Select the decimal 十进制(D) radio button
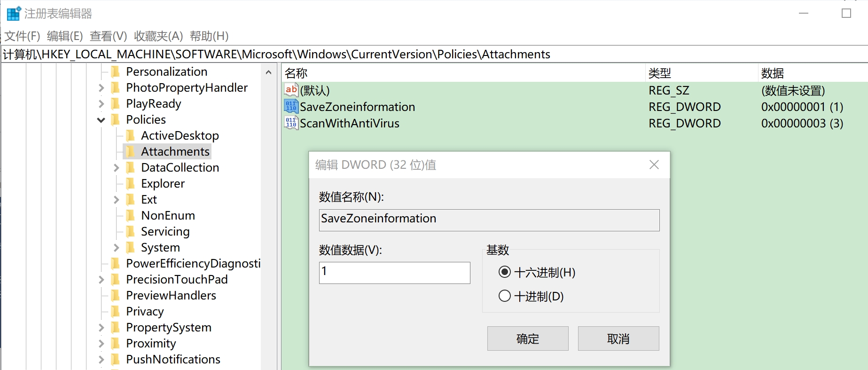Screen dimensions: 868x370 coord(505,296)
